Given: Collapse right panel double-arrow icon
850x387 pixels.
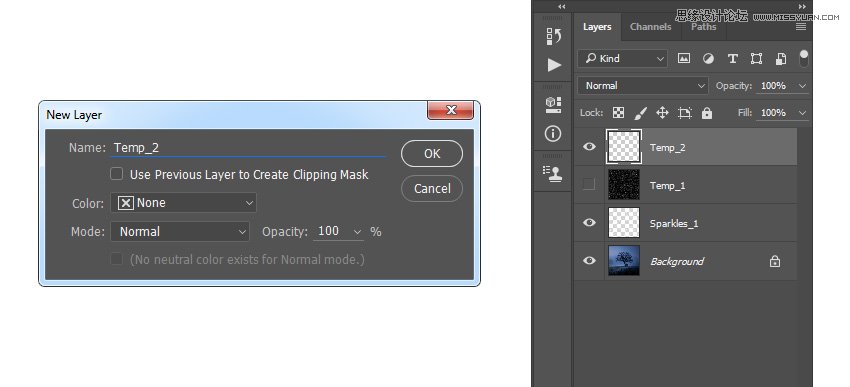Looking at the screenshot, I should pos(802,6).
